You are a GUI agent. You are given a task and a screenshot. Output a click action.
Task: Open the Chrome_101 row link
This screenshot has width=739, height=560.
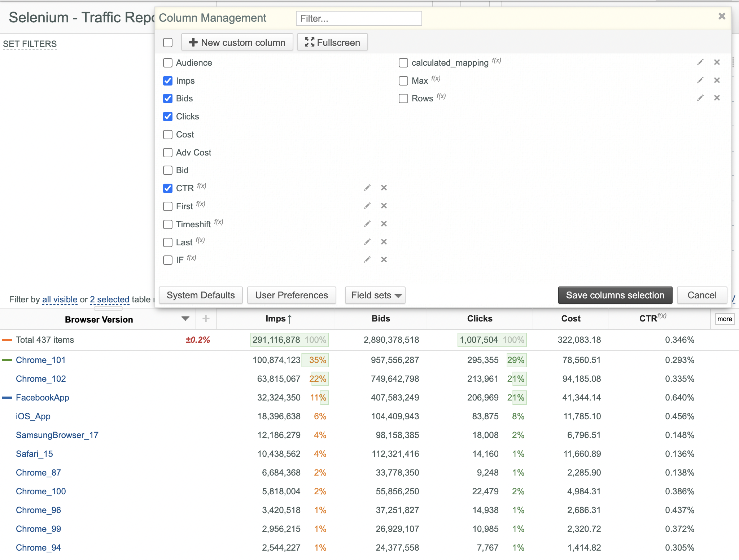41,360
